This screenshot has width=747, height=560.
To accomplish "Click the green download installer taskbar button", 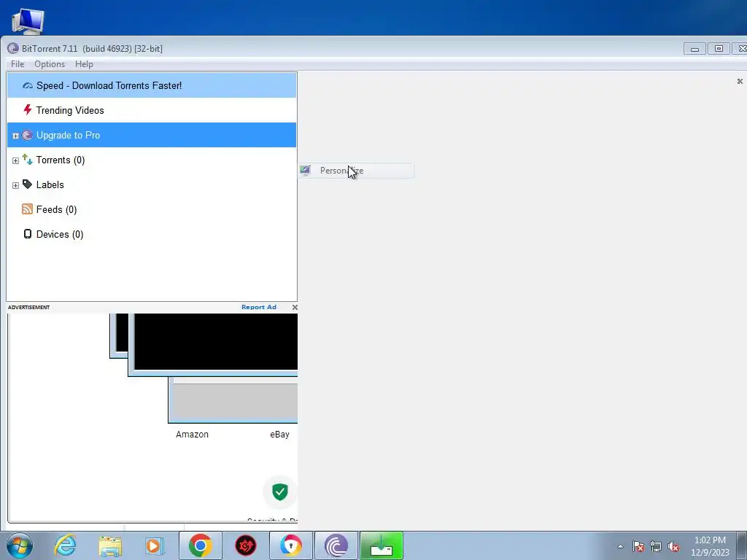I will 382,545.
